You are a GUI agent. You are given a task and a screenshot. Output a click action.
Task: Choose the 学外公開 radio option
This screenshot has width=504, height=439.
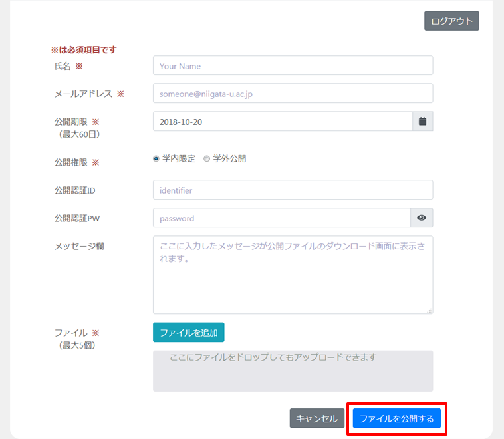click(x=207, y=159)
